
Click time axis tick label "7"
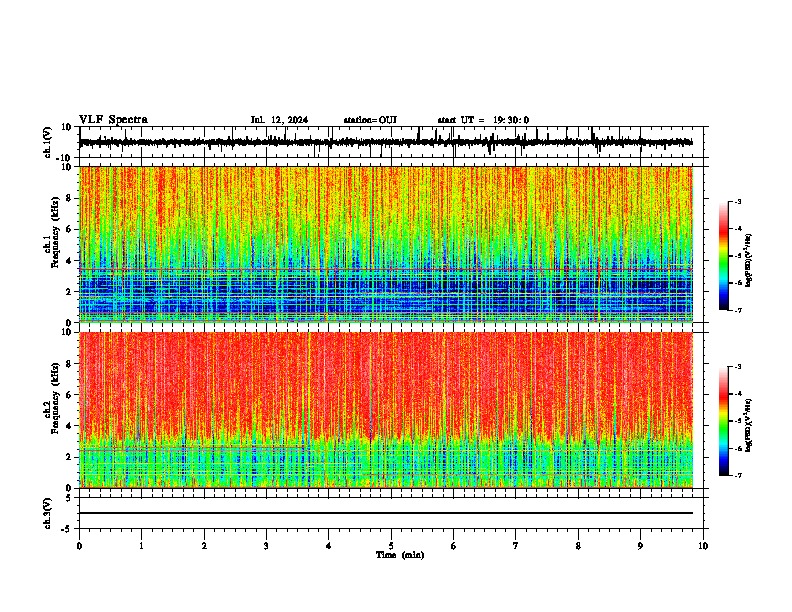tap(516, 546)
